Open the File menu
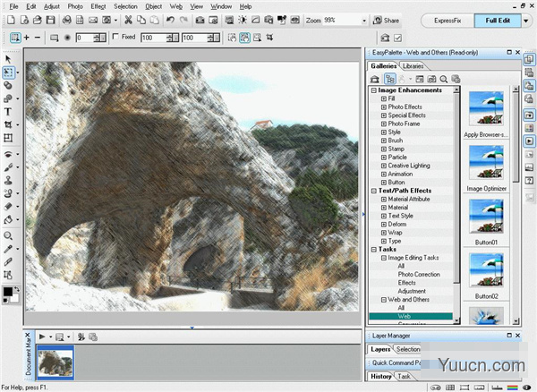 click(13, 6)
